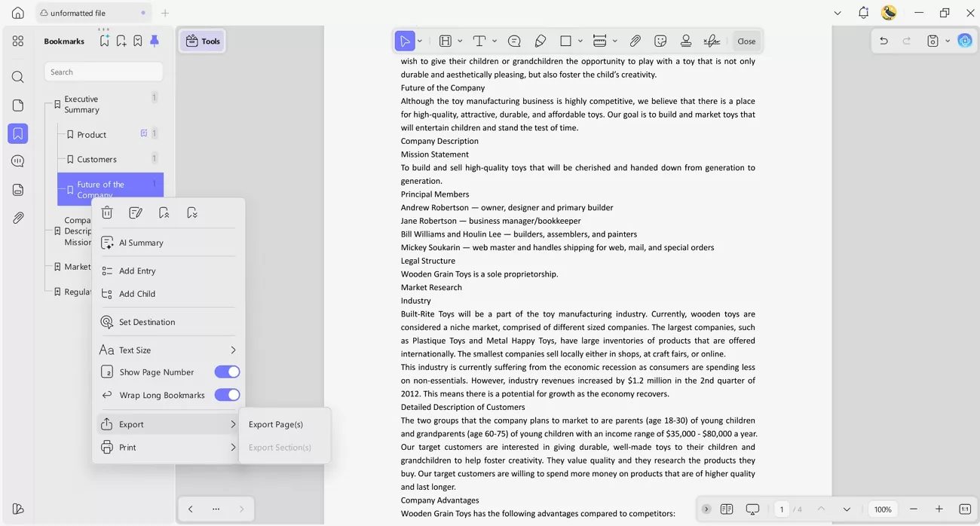Disable the Show Page Number toggle
Screen dimensions: 980x526
227,372
